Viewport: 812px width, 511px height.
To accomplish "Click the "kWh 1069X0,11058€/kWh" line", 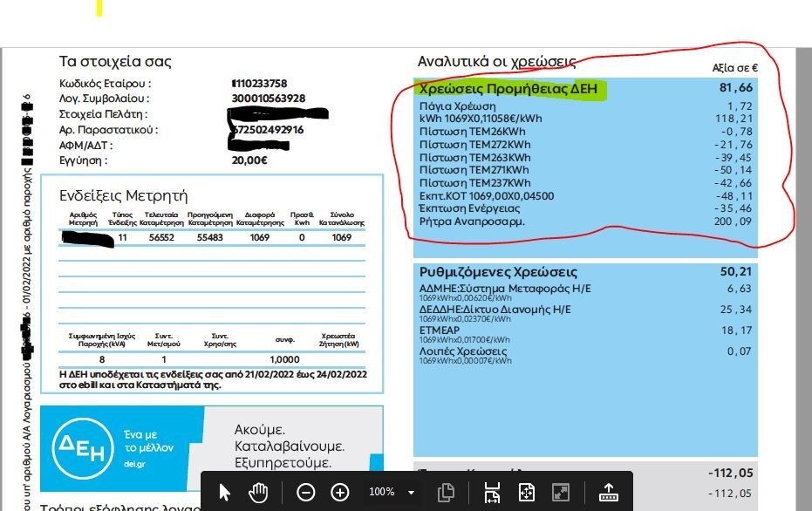I will [x=481, y=119].
